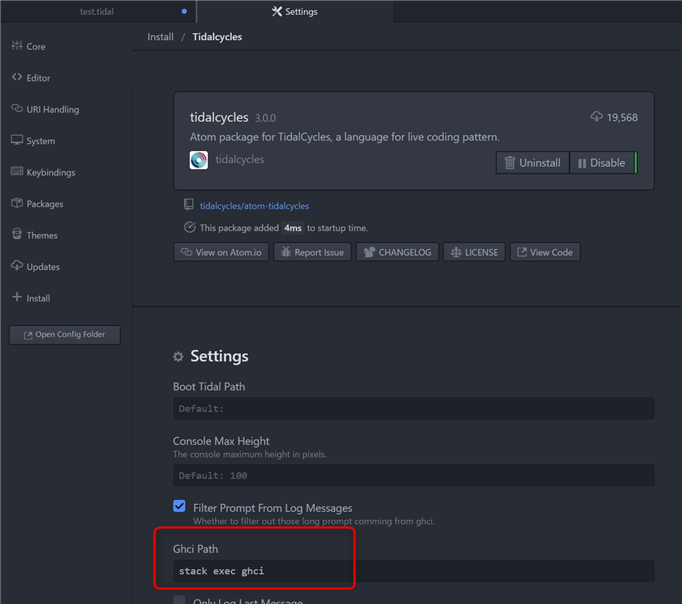The height and width of the screenshot is (604, 682).
Task: Click View on Atom.io button
Action: pos(221,252)
